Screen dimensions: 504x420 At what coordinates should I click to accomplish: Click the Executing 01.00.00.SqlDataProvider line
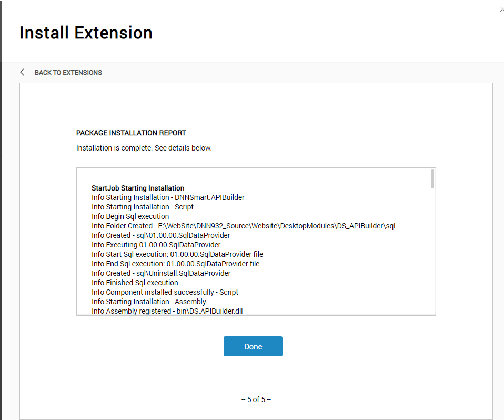tap(156, 245)
